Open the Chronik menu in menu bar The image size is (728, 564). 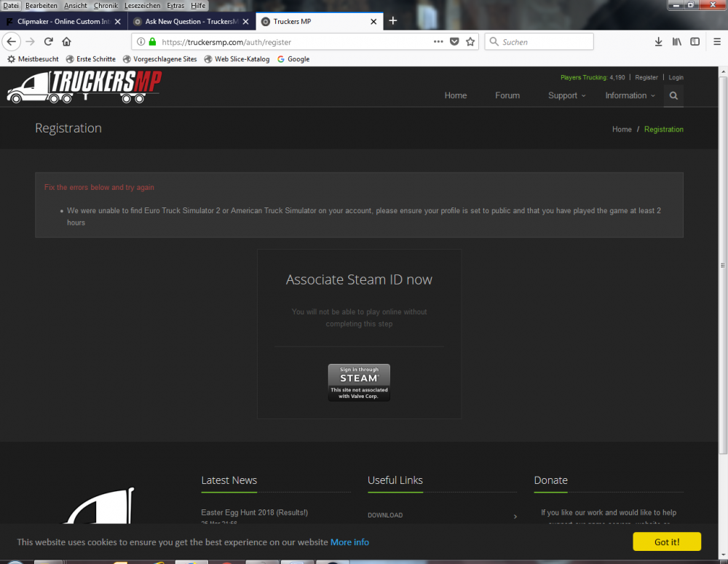[106, 5]
